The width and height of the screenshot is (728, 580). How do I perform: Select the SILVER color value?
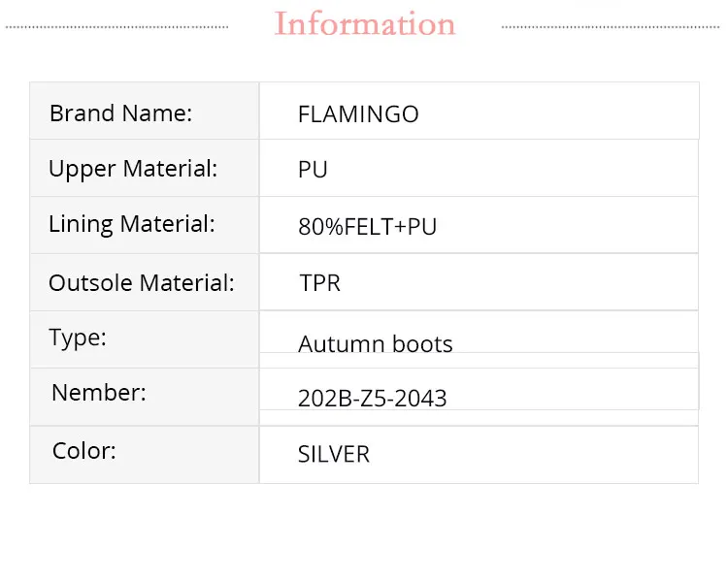(x=334, y=454)
